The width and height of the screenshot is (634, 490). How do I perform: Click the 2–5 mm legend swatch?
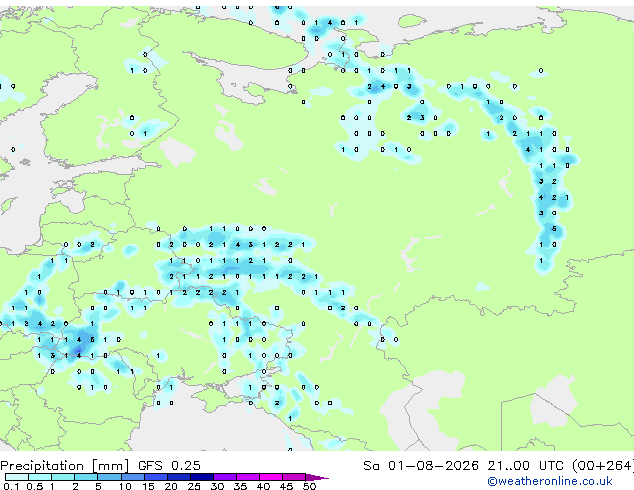86,477
